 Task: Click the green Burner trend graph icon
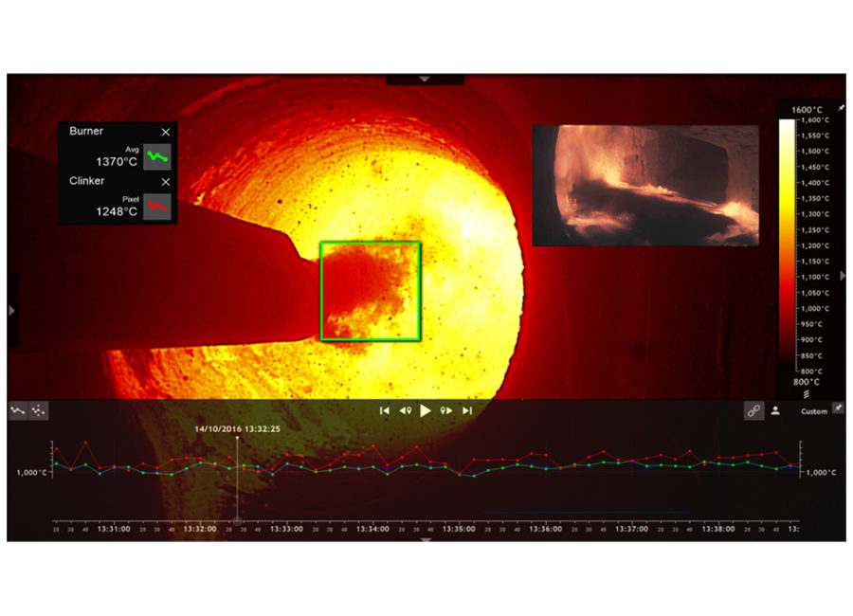coord(156,156)
